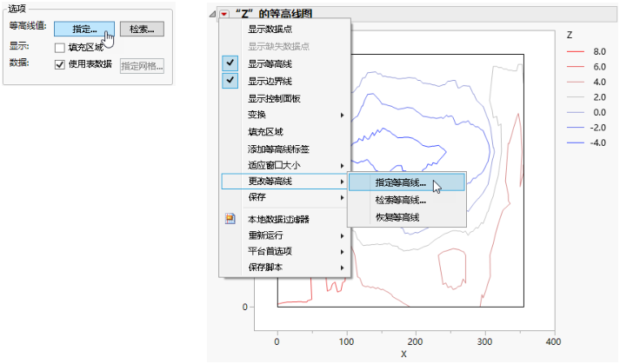Click the 2.0 gray legend line swatch

point(575,97)
